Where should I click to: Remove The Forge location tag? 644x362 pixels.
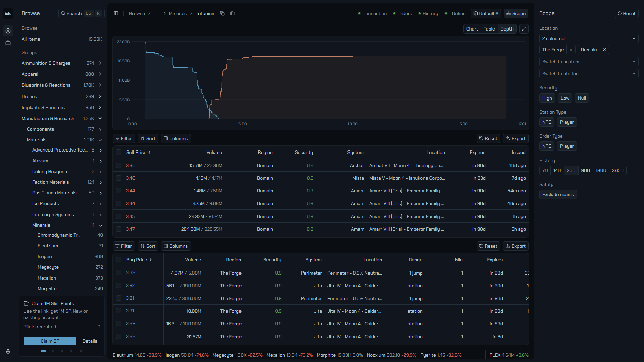(571, 50)
